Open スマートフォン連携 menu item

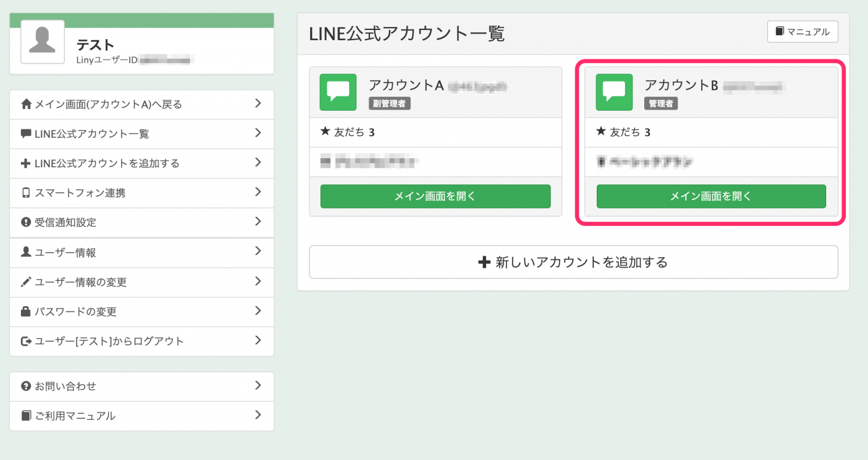tap(142, 193)
